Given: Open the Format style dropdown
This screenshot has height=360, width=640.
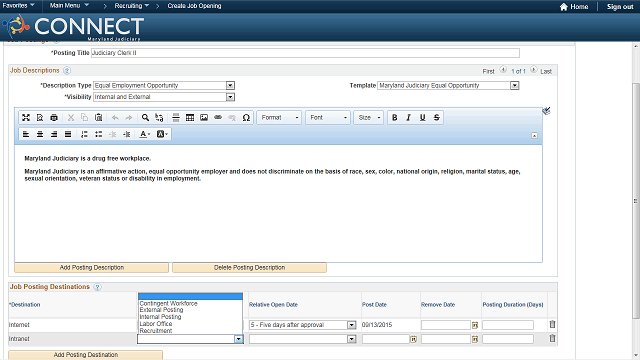Looking at the screenshot, I should tap(280, 118).
